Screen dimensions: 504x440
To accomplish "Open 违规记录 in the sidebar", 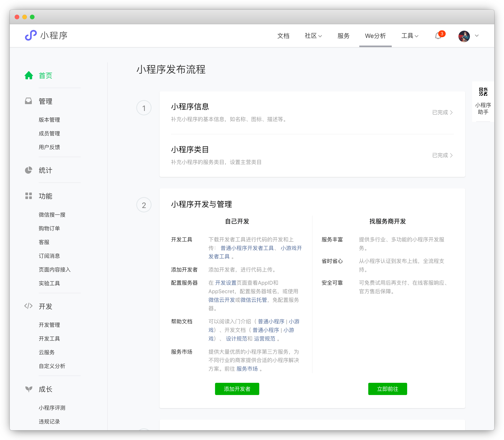I will (49, 422).
